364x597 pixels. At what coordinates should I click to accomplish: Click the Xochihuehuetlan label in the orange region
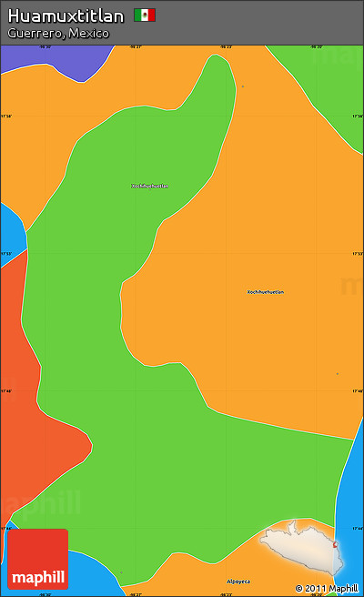pos(266,292)
